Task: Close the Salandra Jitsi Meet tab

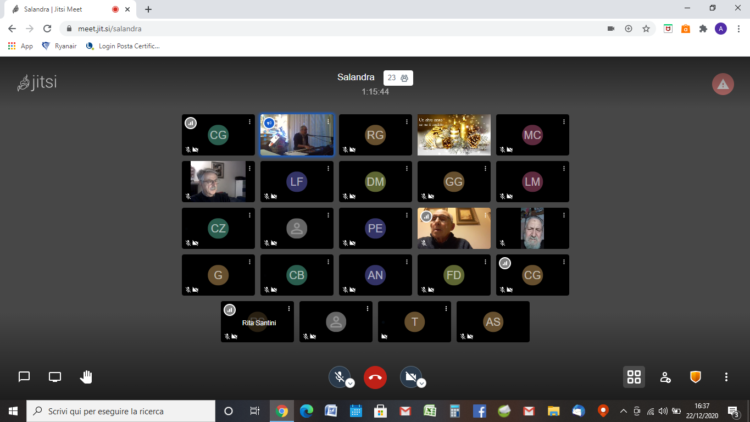Action: (x=127, y=9)
